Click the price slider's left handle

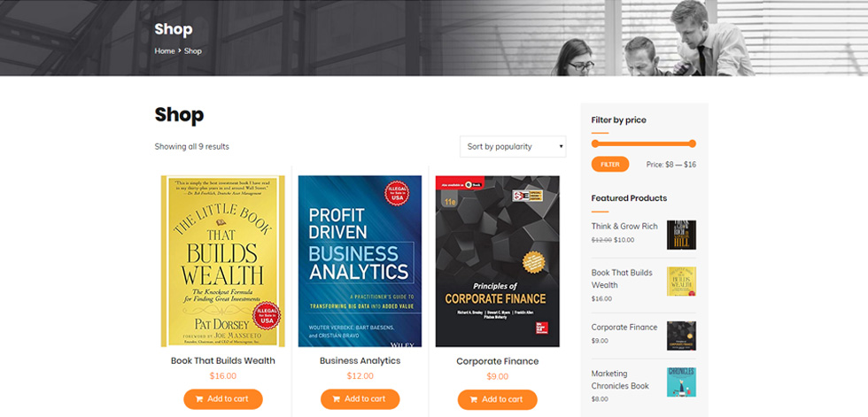tap(595, 143)
